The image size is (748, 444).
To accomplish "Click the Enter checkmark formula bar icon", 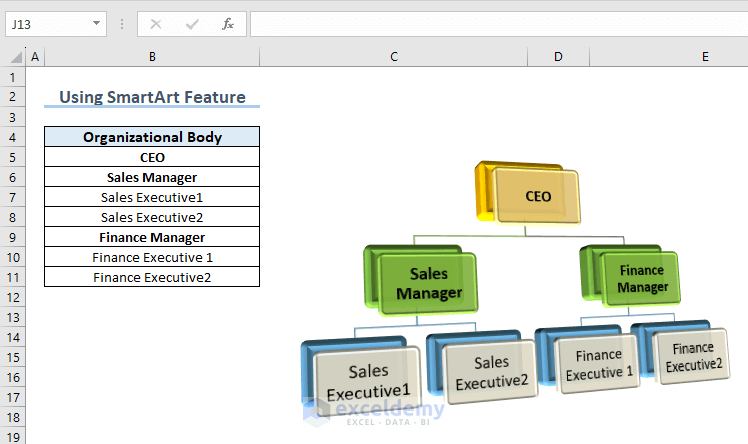I will [x=192, y=24].
